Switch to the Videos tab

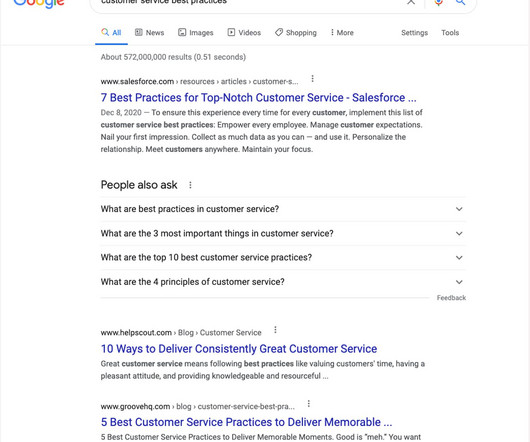[x=244, y=33]
